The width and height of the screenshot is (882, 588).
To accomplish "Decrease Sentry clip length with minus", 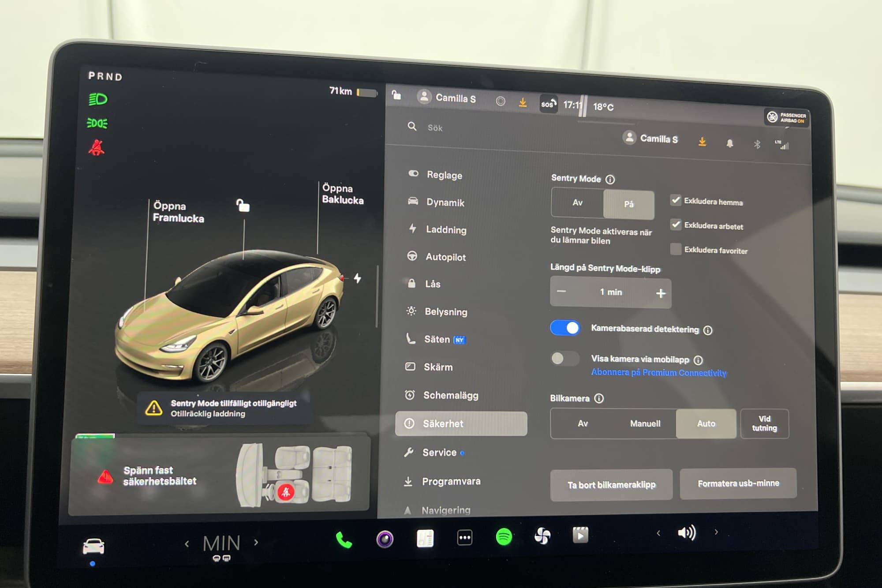I will 561,291.
